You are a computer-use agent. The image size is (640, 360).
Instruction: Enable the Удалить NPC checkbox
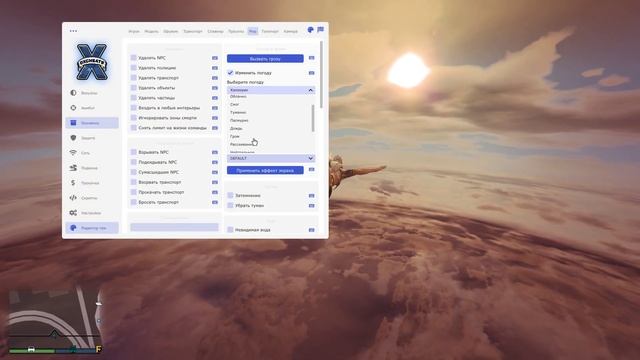133,58
